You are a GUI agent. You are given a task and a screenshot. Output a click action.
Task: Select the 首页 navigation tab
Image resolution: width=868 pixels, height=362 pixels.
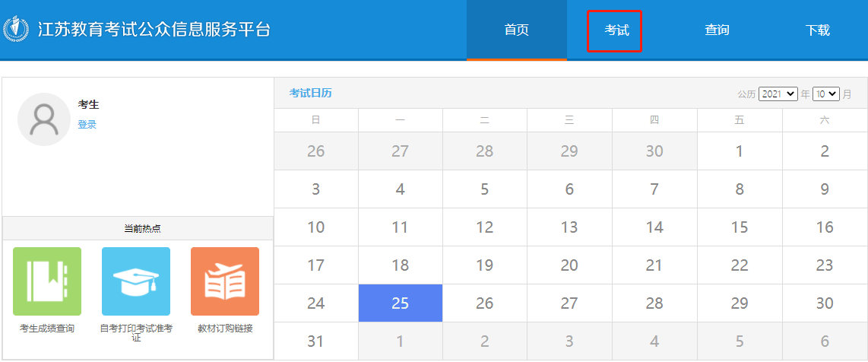click(516, 30)
